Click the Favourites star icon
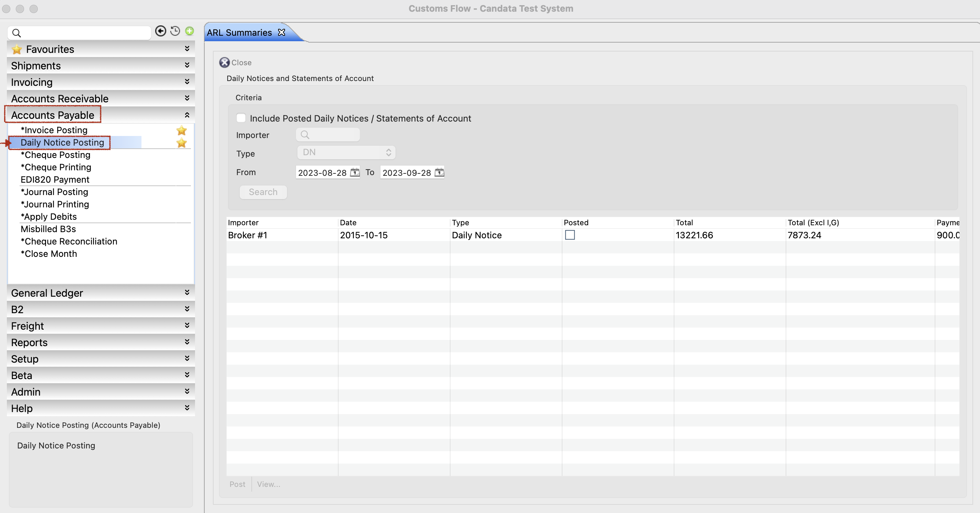This screenshot has height=513, width=980. [17, 49]
